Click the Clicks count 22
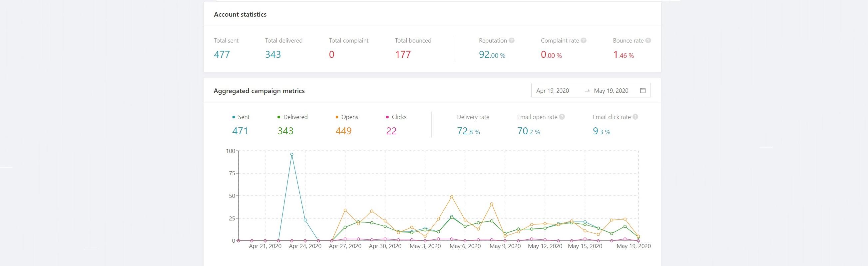868x266 pixels. coord(391,131)
